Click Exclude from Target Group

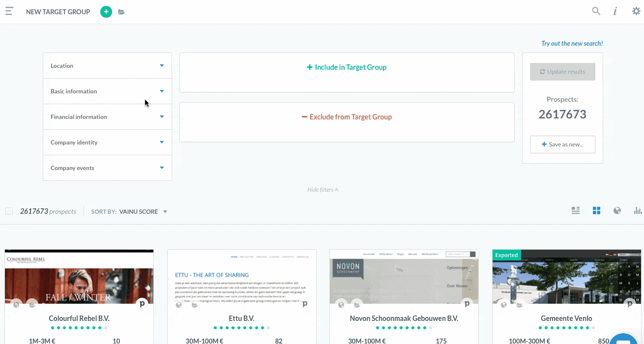point(347,117)
